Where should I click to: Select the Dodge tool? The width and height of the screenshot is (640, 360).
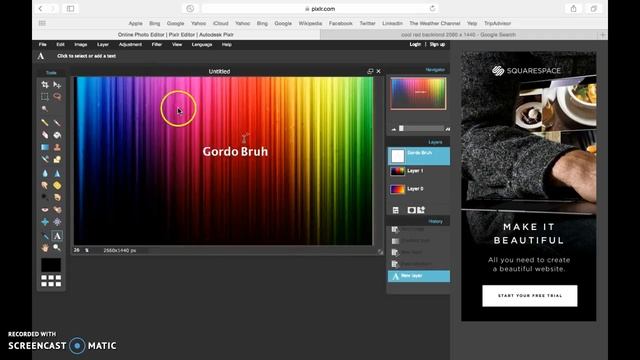(45, 197)
